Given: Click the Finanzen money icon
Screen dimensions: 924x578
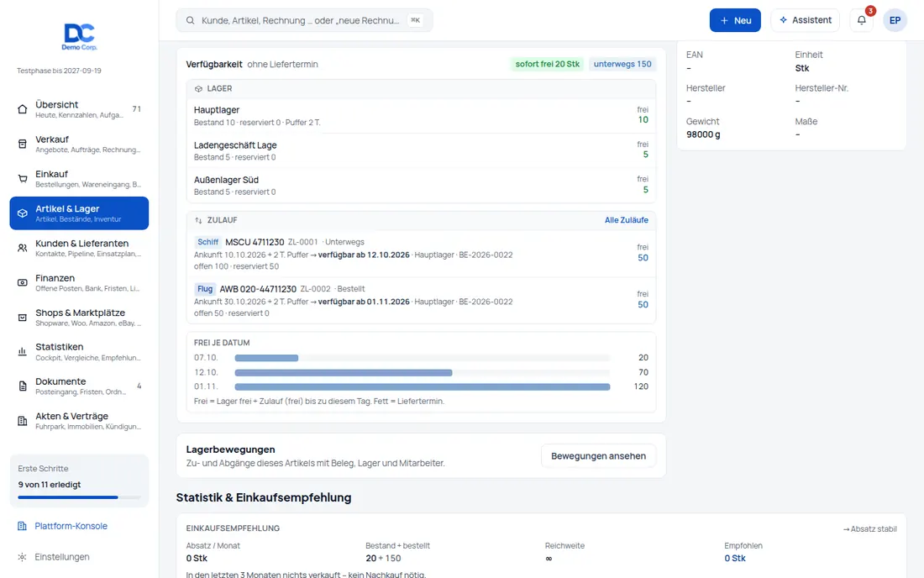Looking at the screenshot, I should click(x=23, y=283).
